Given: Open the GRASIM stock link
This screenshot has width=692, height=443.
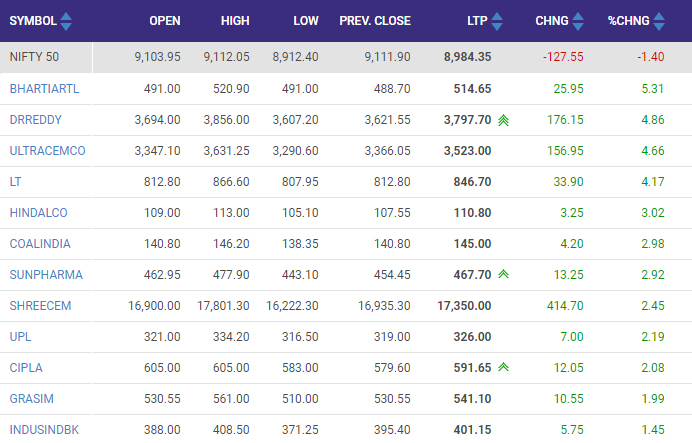Looking at the screenshot, I should click(30, 399).
